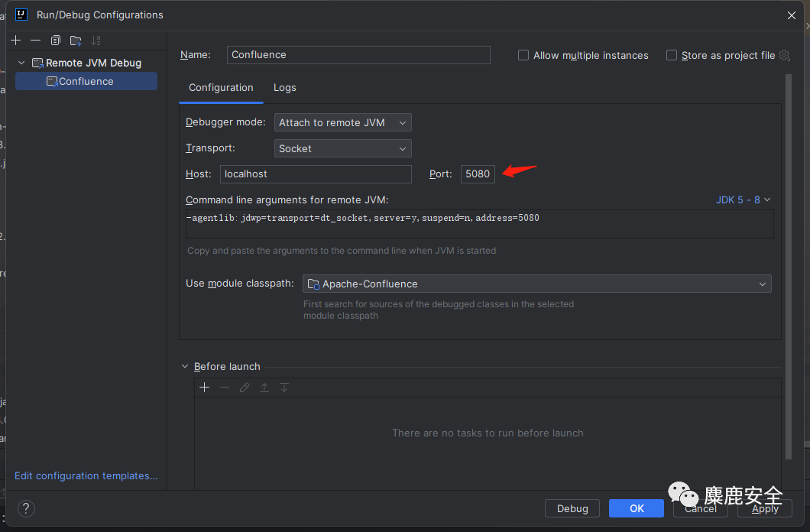Add a Before launch task
Viewport: 810px width, 532px height.
pyautogui.click(x=205, y=388)
